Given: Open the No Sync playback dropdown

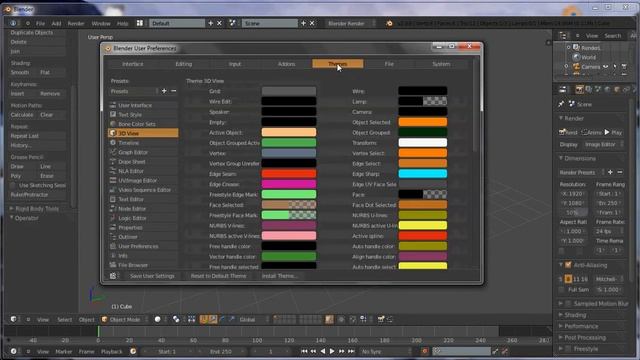Looking at the screenshot, I should click(x=386, y=351).
